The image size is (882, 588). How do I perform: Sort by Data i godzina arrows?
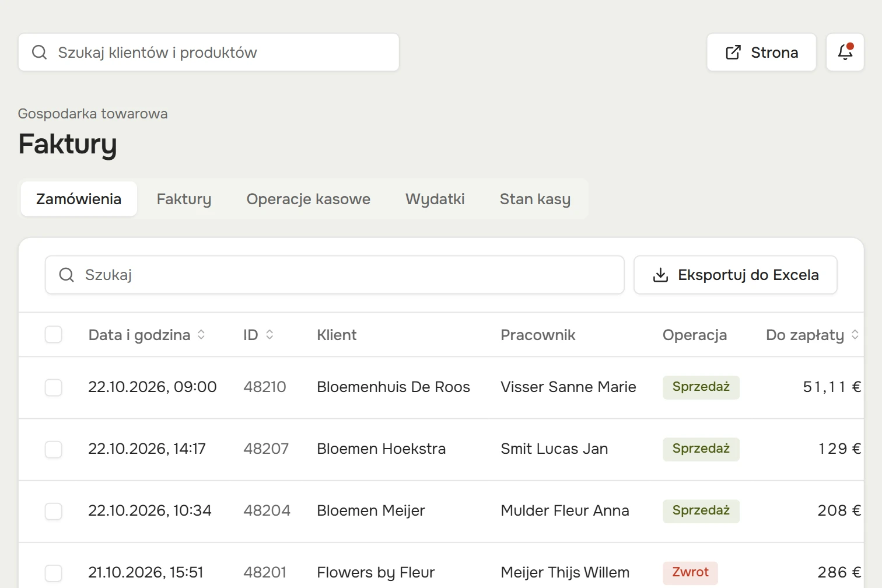[x=201, y=335]
